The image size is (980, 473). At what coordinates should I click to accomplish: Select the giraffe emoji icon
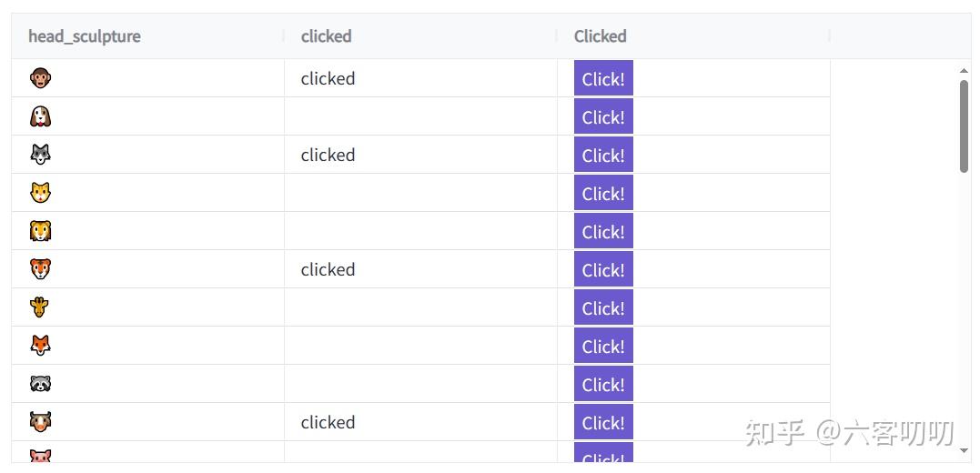click(40, 307)
